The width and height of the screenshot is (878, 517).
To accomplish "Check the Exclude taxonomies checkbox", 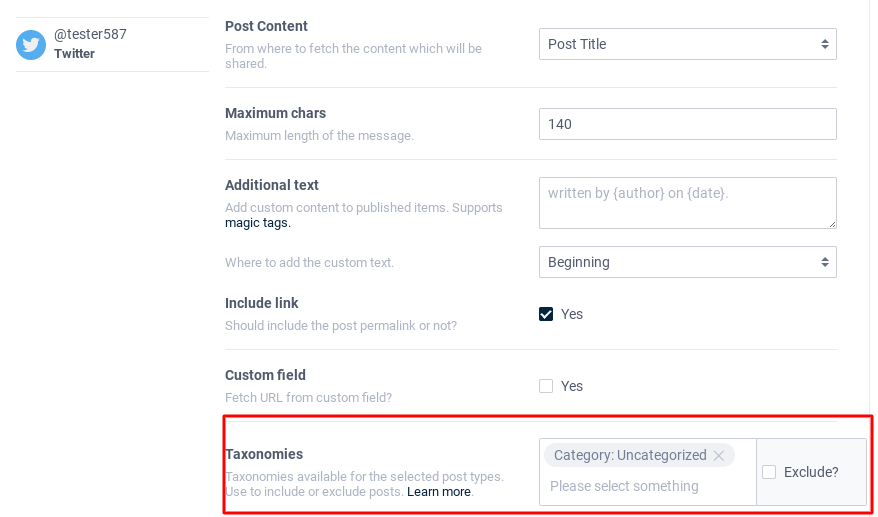I will tap(769, 472).
